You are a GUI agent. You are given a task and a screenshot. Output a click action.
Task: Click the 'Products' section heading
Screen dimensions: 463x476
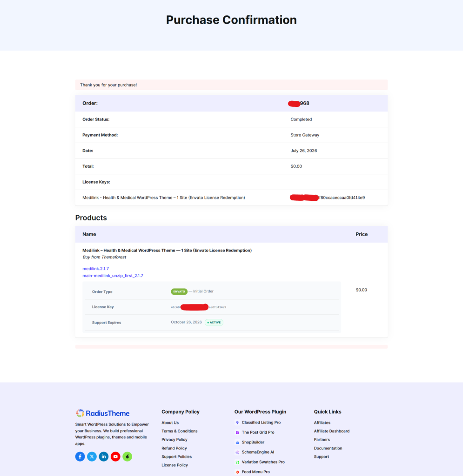click(x=91, y=218)
